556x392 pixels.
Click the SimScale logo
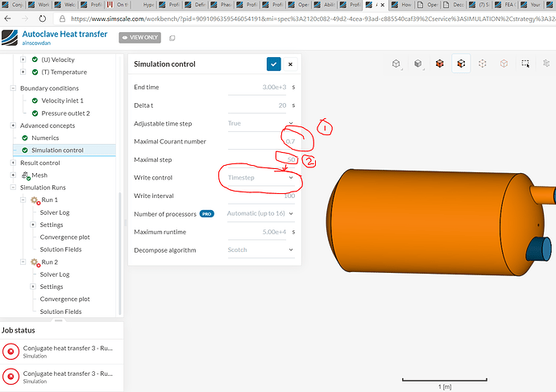coord(10,38)
